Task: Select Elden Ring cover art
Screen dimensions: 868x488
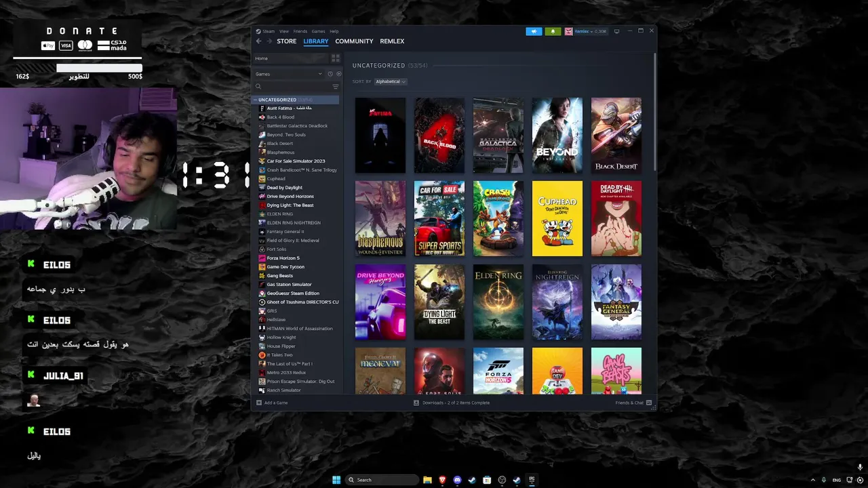Action: (498, 302)
